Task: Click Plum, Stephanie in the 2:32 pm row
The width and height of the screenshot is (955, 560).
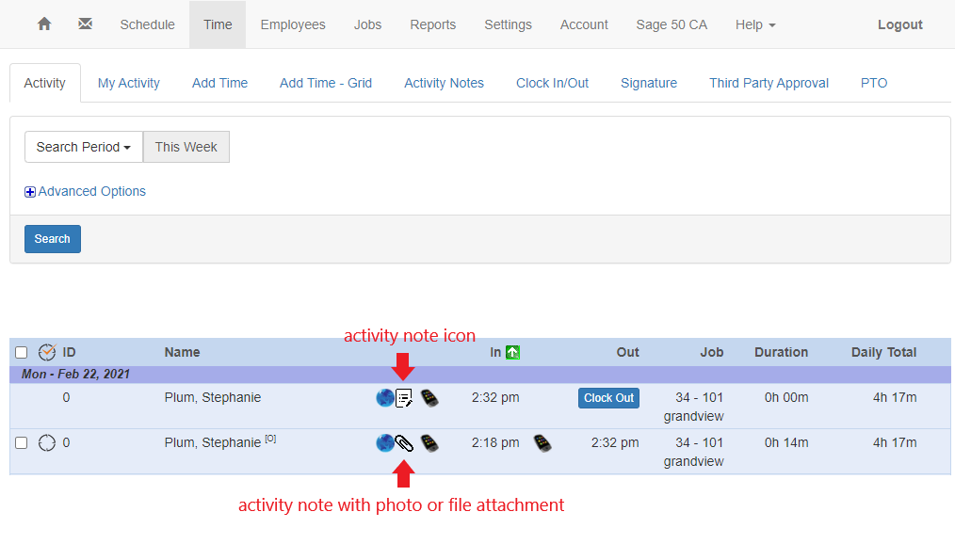Action: [x=213, y=397]
